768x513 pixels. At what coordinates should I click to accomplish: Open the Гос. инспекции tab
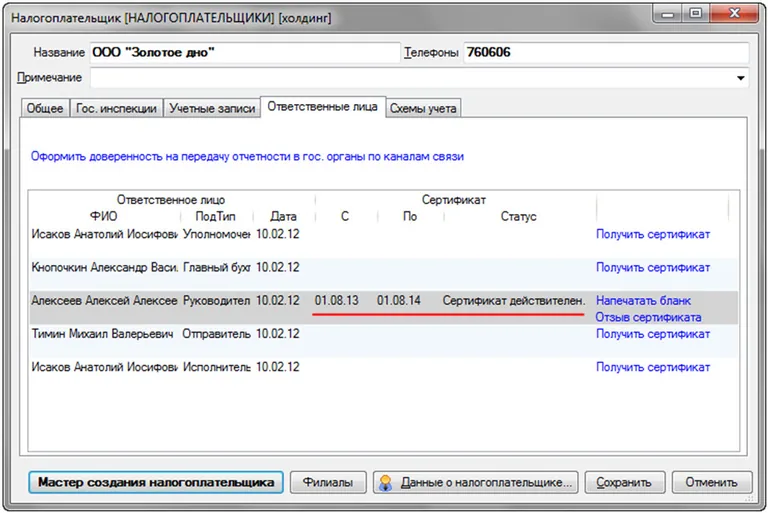click(x=117, y=108)
